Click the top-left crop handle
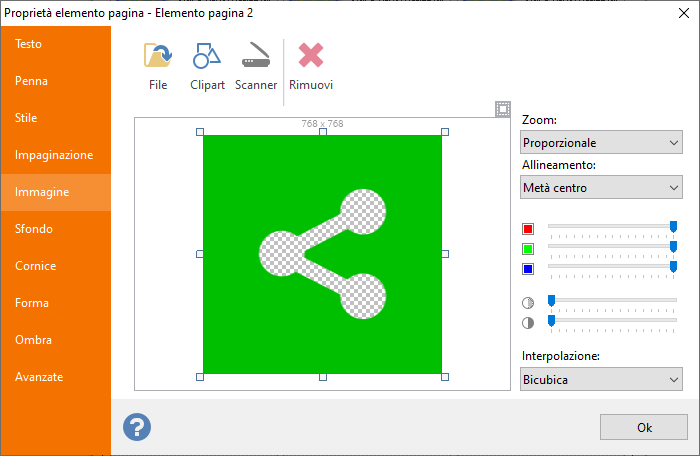The image size is (700, 456). [200, 132]
